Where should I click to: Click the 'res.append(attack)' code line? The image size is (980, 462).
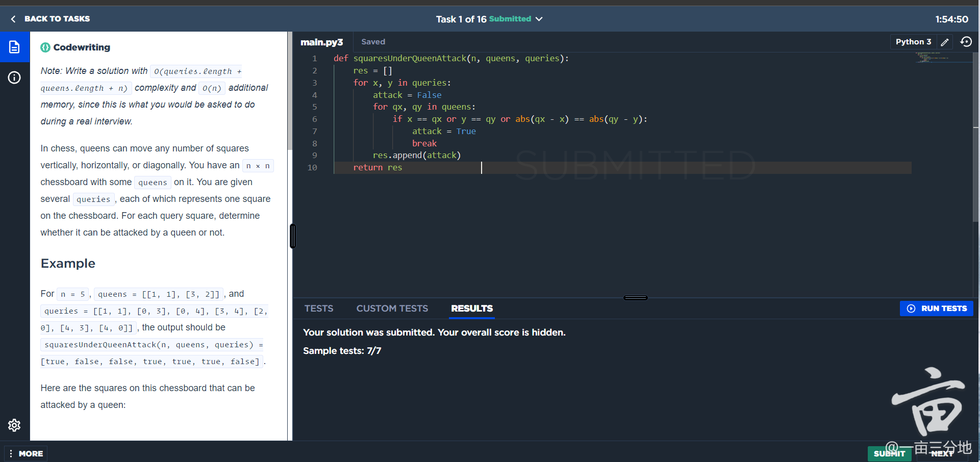[417, 156]
